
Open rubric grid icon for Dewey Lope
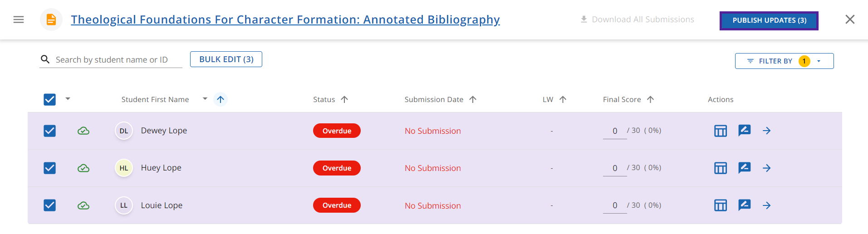[x=721, y=131]
